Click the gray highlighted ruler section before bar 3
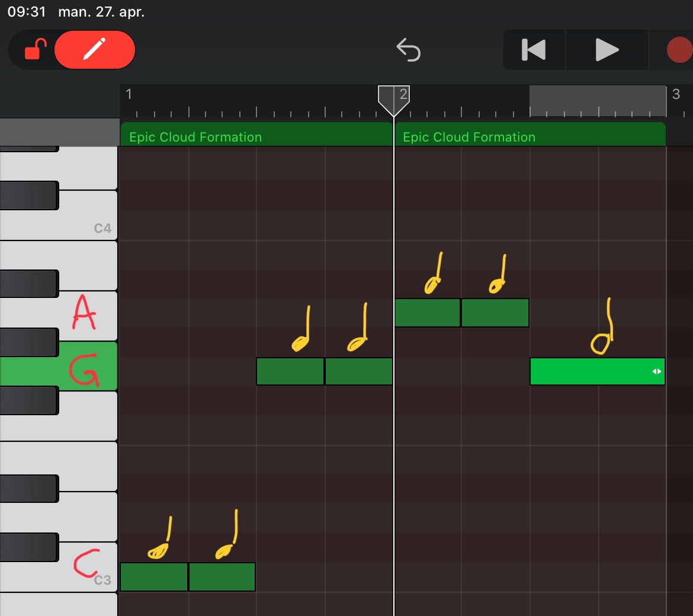Viewport: 693px width, 616px height. pos(598,101)
